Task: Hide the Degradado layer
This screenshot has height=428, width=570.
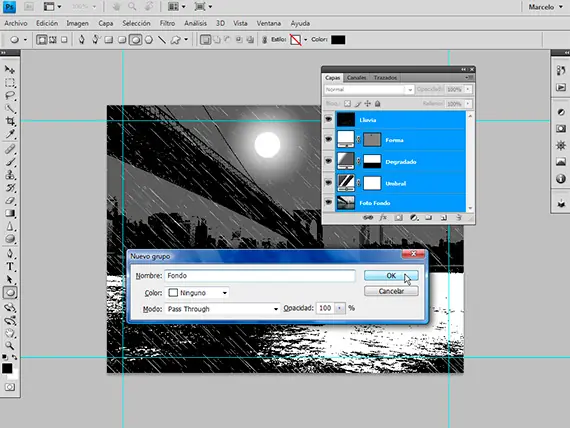Action: [x=329, y=161]
